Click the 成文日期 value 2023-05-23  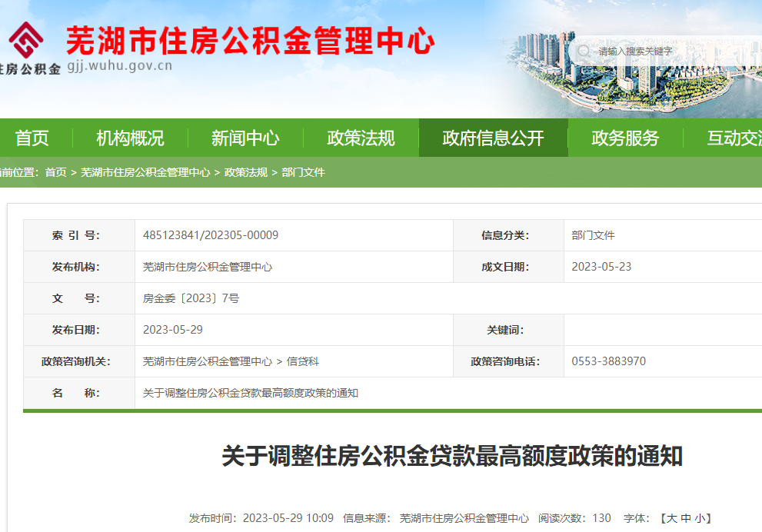601,267
